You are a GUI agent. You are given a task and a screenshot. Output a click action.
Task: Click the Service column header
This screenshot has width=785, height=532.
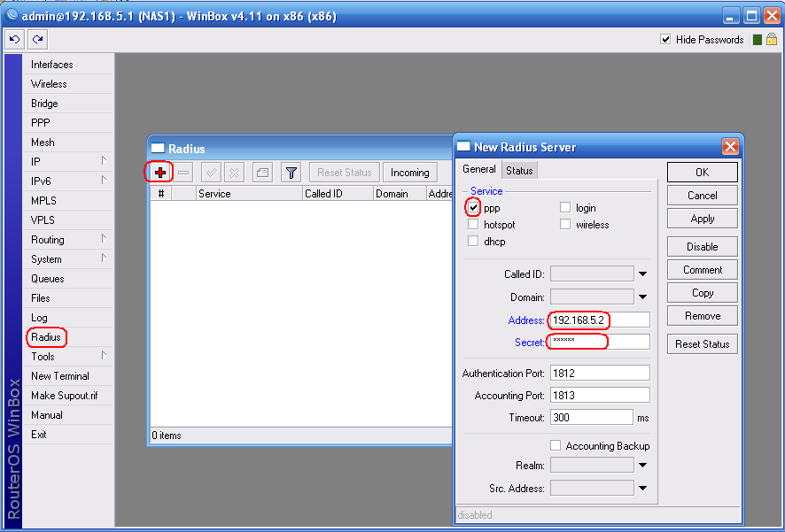click(249, 194)
